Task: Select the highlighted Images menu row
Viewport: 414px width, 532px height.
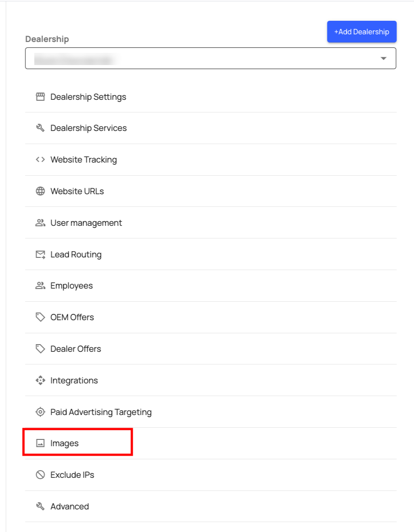Action: click(x=64, y=443)
